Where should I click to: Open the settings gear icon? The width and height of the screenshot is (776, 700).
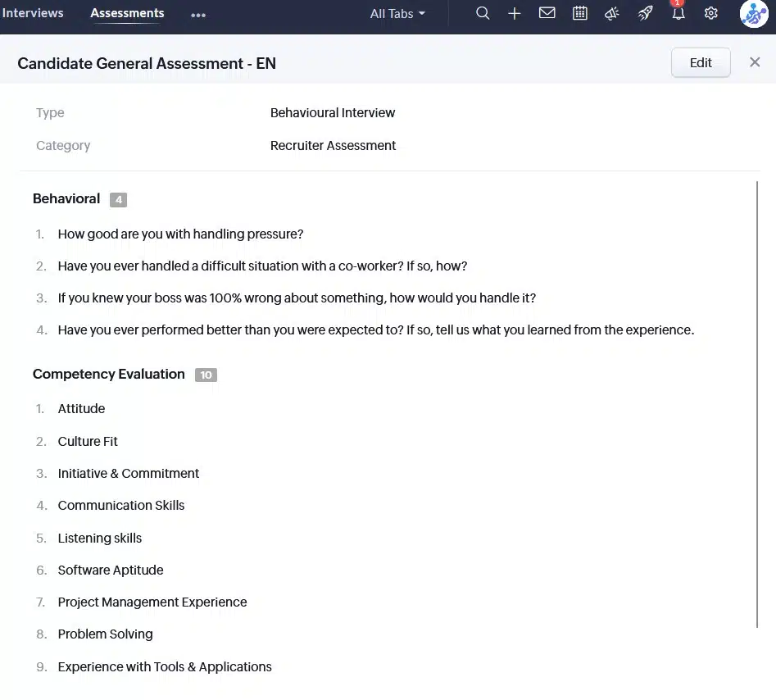click(711, 13)
